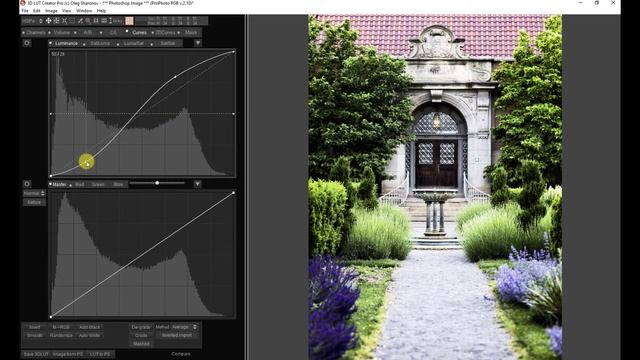Image resolution: width=640 pixels, height=360 pixels.
Task: Click the eyedropper picker tool in toolbar
Action: click(x=80, y=20)
